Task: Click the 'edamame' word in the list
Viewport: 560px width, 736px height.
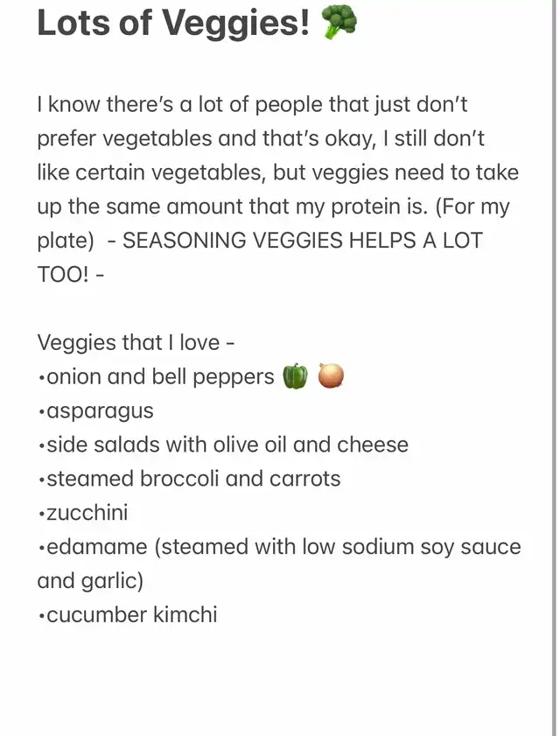Action: [97, 547]
